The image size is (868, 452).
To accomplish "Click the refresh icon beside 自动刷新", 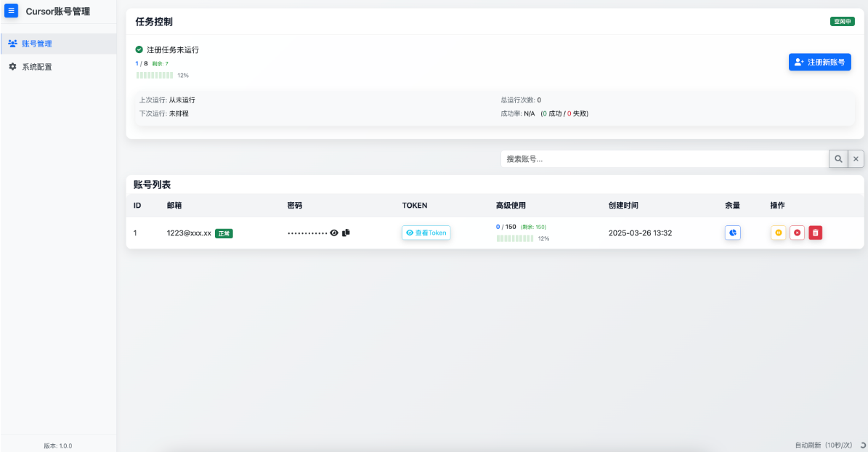I will coord(862,445).
